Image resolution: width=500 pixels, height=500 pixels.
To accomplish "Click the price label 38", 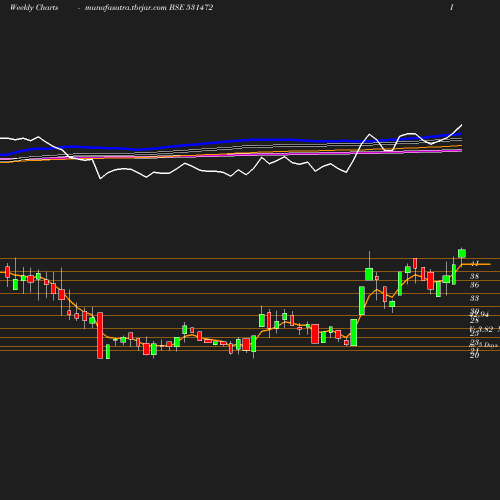I will pyautogui.click(x=475, y=276).
